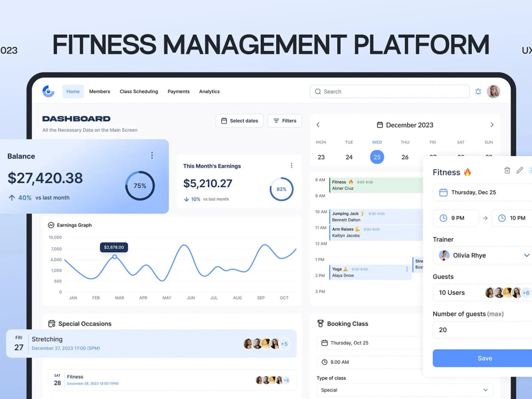Image resolution: width=532 pixels, height=399 pixels.
Task: Click clock icon in 10 PM field
Action: coord(502,218)
